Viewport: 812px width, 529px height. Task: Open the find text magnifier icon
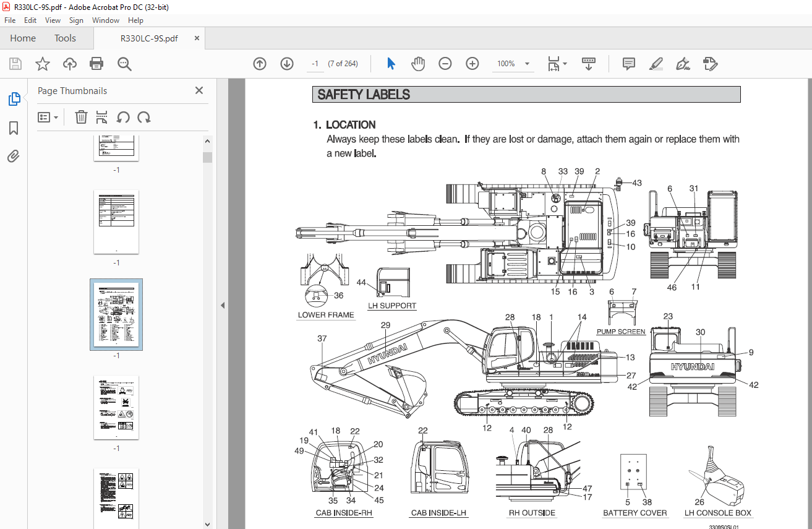coord(124,64)
